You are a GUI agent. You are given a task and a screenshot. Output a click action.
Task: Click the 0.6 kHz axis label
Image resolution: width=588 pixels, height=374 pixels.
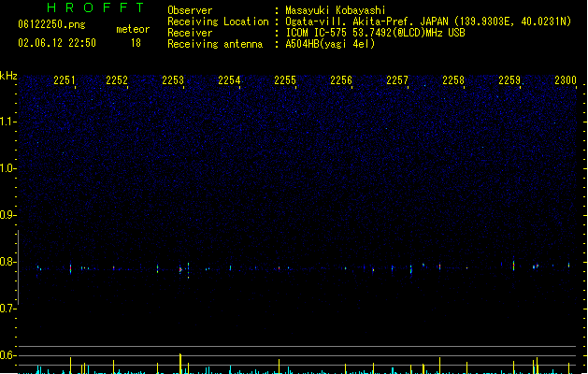point(7,355)
